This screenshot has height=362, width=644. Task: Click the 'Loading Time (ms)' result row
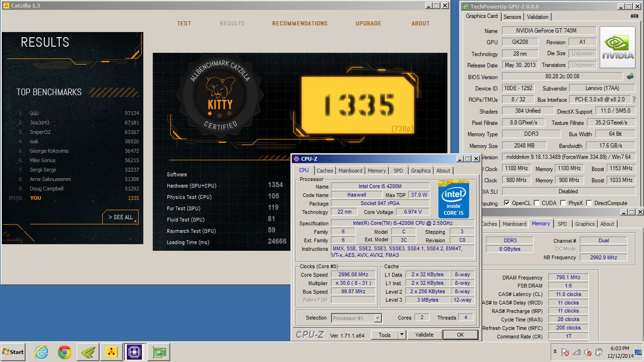click(x=226, y=242)
